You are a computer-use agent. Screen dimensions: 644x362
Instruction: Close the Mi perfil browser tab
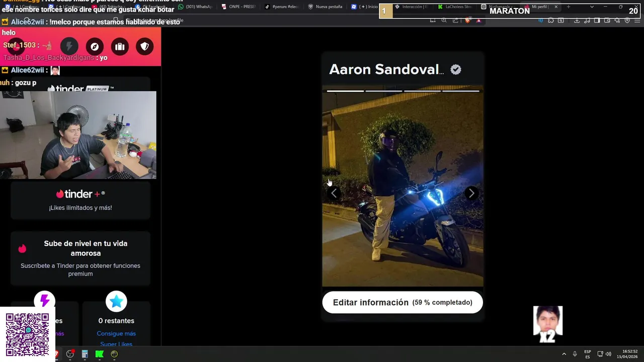click(x=556, y=7)
